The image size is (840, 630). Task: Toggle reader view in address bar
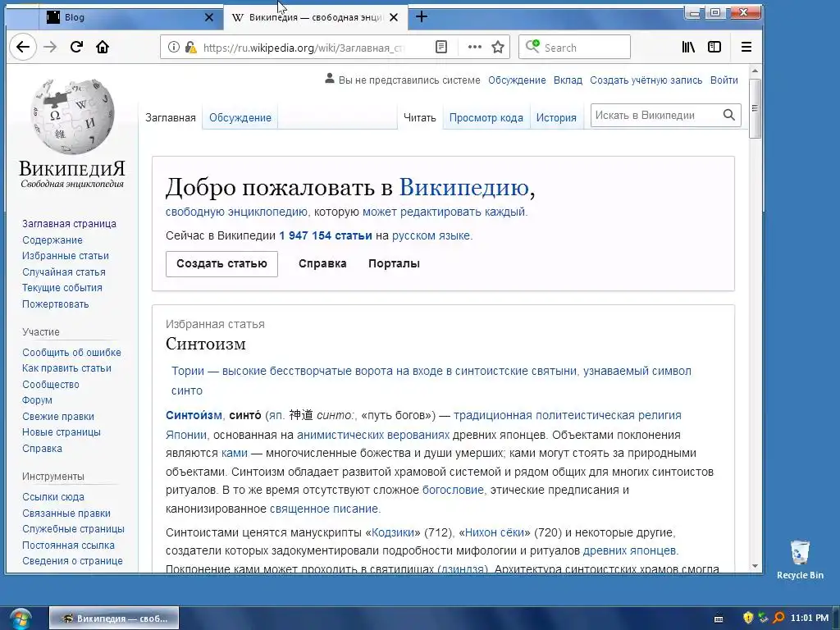click(x=441, y=47)
